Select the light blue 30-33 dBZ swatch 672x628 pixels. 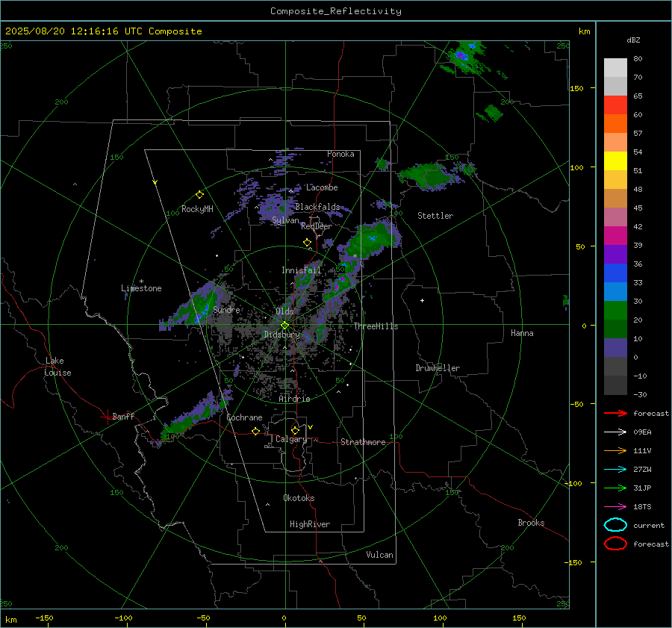pyautogui.click(x=615, y=292)
